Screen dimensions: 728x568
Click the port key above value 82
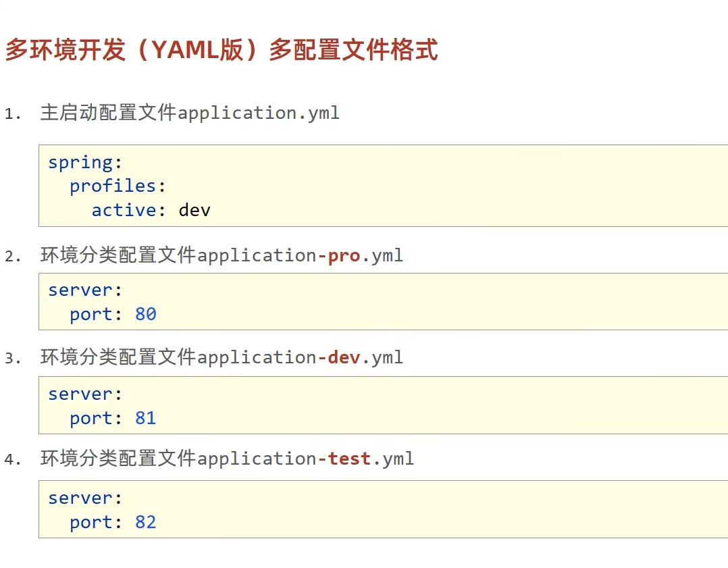91,522
